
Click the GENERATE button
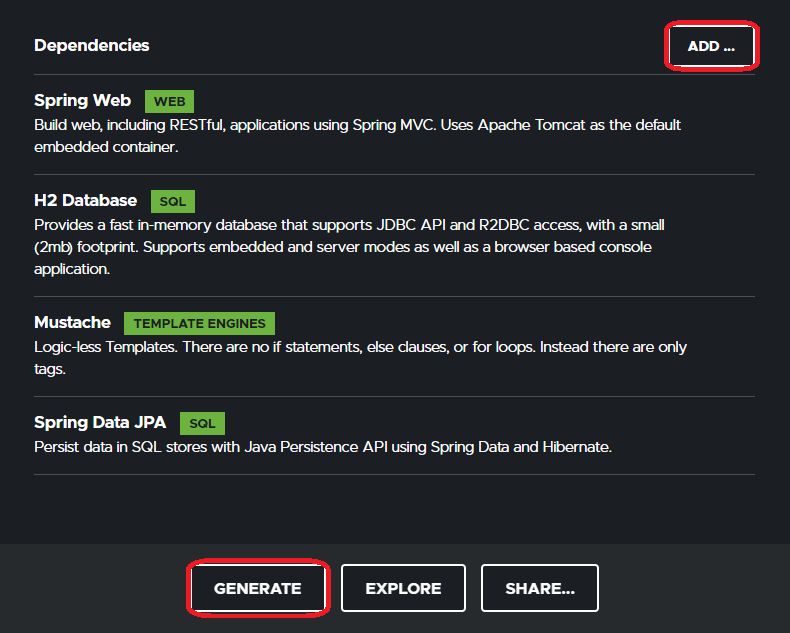[x=257, y=588]
